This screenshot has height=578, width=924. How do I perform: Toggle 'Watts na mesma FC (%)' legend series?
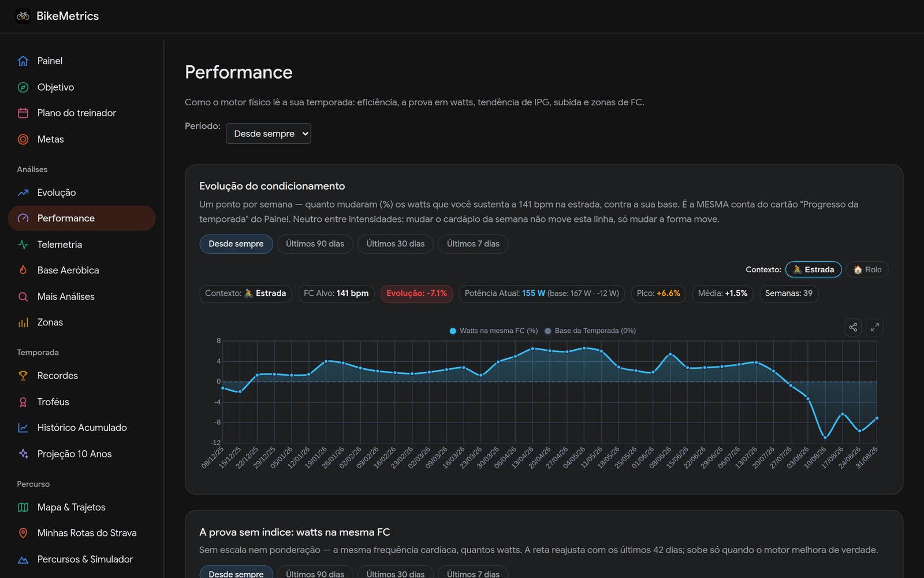[494, 331]
